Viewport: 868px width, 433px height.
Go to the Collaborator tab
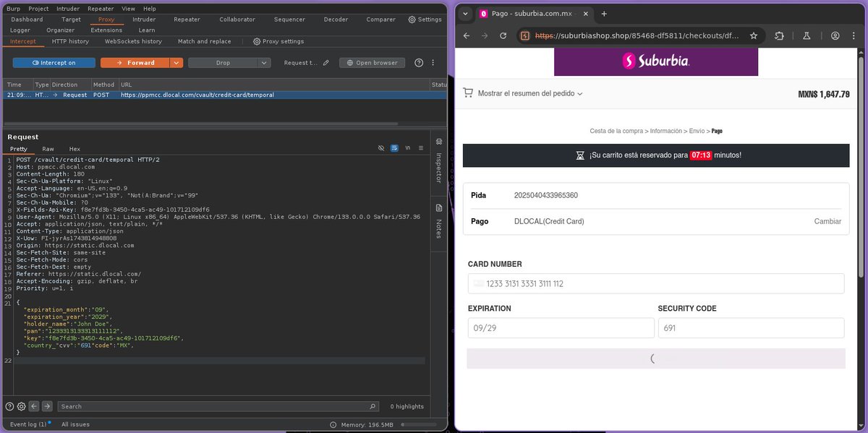[237, 20]
